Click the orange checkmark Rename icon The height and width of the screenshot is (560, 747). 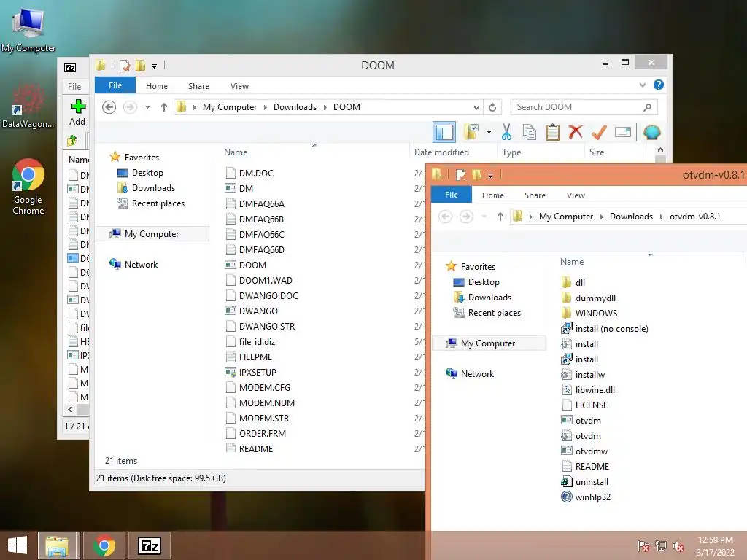click(599, 133)
